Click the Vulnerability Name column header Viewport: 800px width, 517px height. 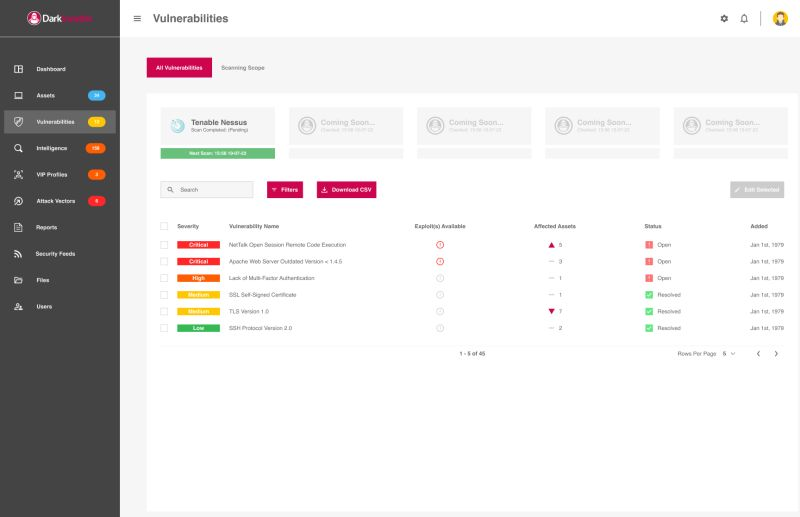point(254,226)
